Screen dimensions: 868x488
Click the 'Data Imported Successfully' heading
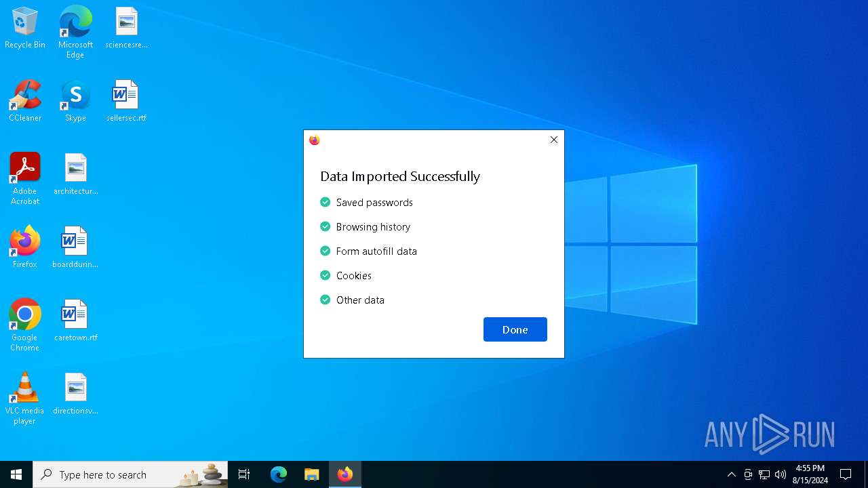click(400, 176)
